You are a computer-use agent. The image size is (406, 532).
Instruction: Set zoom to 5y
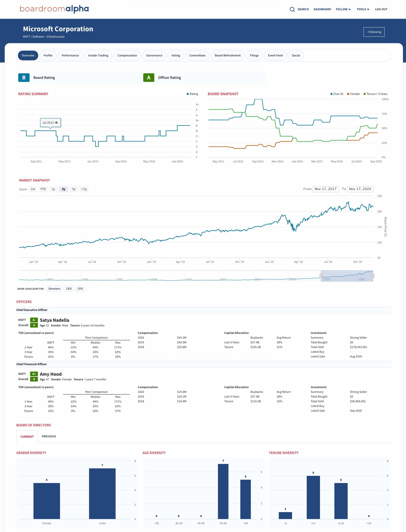[x=74, y=189]
